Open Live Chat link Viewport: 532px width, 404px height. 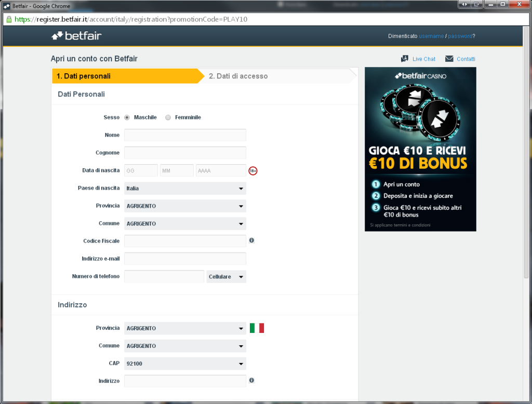[x=424, y=59]
